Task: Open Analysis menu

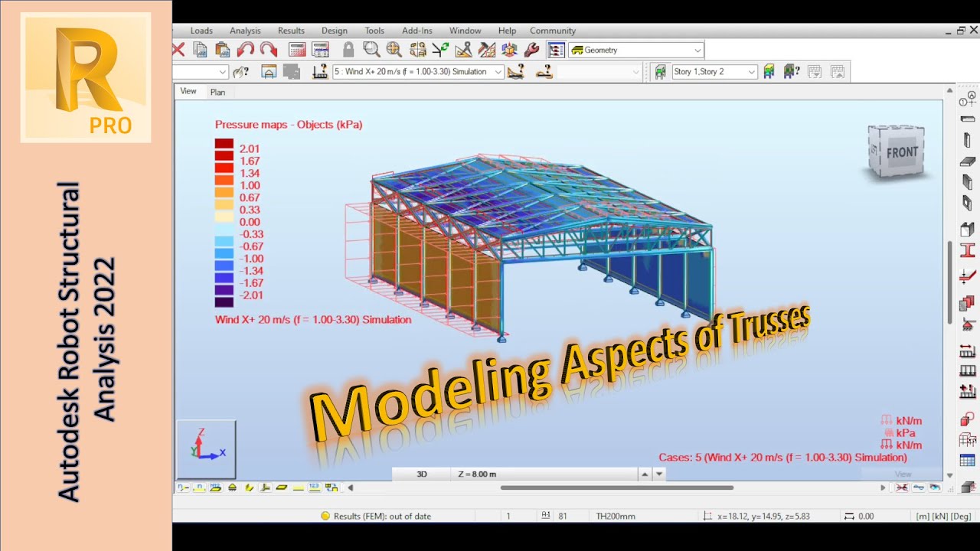Action: pyautogui.click(x=245, y=31)
